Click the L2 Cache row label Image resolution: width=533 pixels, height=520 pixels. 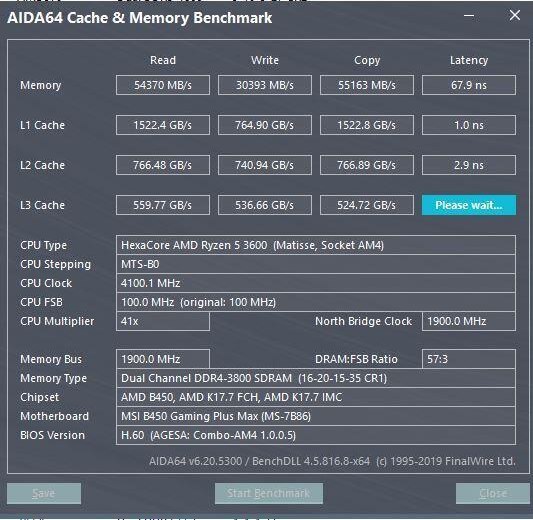pyautogui.click(x=42, y=165)
